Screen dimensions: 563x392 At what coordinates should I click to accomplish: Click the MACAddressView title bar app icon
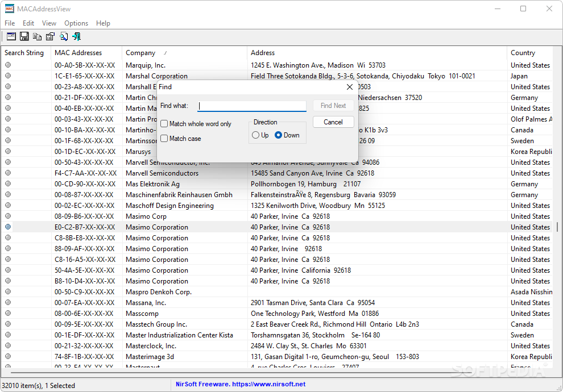(x=9, y=9)
